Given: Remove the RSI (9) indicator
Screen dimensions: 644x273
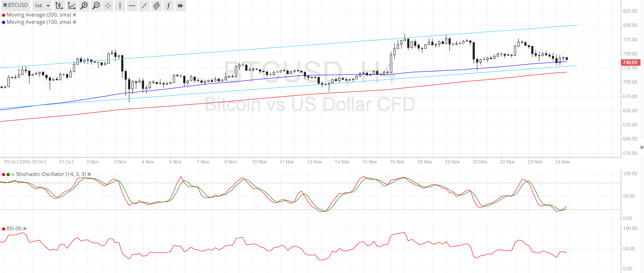Looking at the screenshot, I should 25,229.
